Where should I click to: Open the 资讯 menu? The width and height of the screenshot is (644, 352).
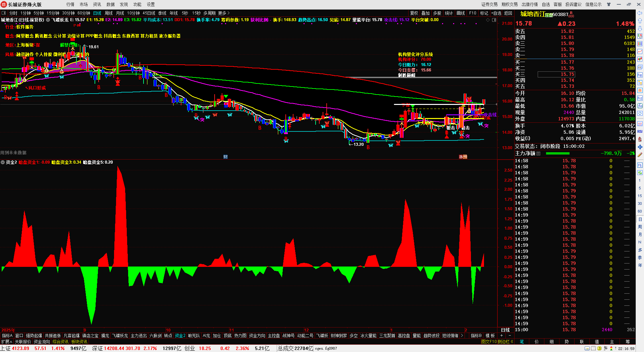(97, 4)
